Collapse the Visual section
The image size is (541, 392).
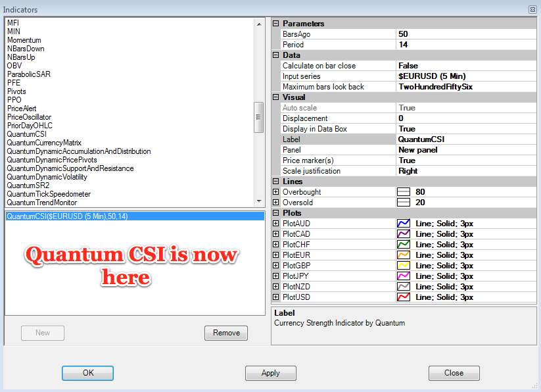pyautogui.click(x=275, y=97)
